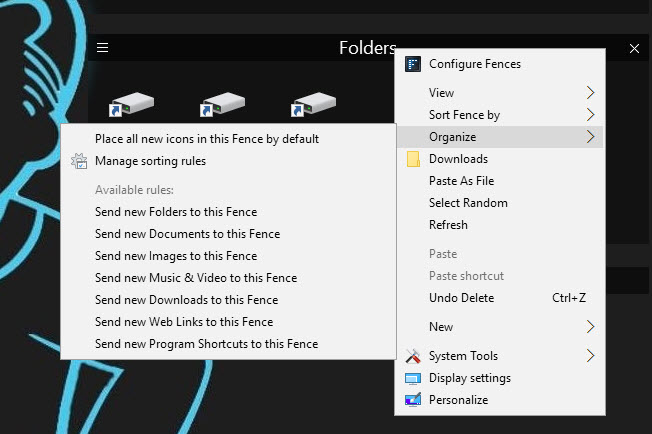Click the Paste shortcut entry

click(x=500, y=276)
